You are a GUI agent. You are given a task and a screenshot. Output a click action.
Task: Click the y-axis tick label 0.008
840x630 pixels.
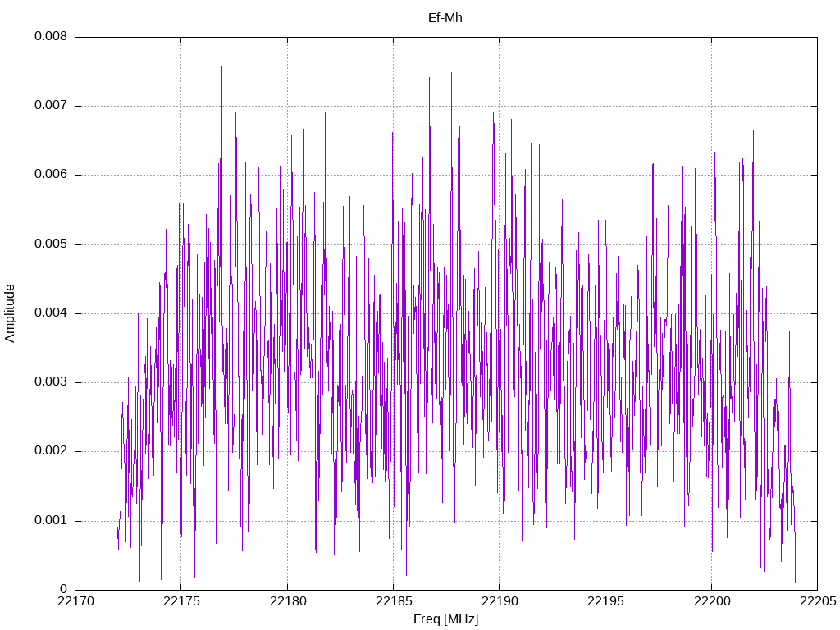tap(51, 36)
